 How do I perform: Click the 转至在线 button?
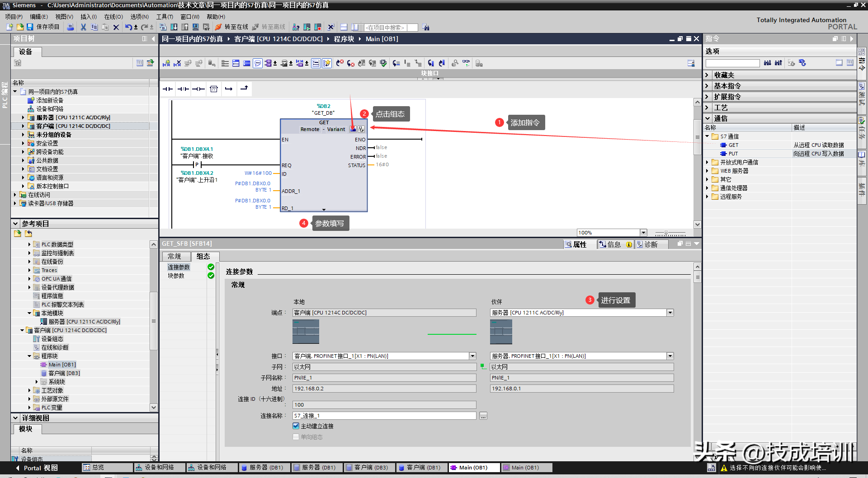[232, 27]
